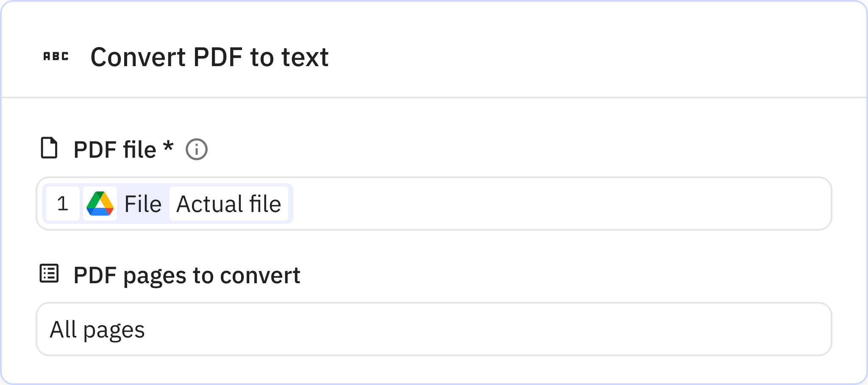Click the info circle to read PDF file help
868x385 pixels.
pyautogui.click(x=196, y=149)
